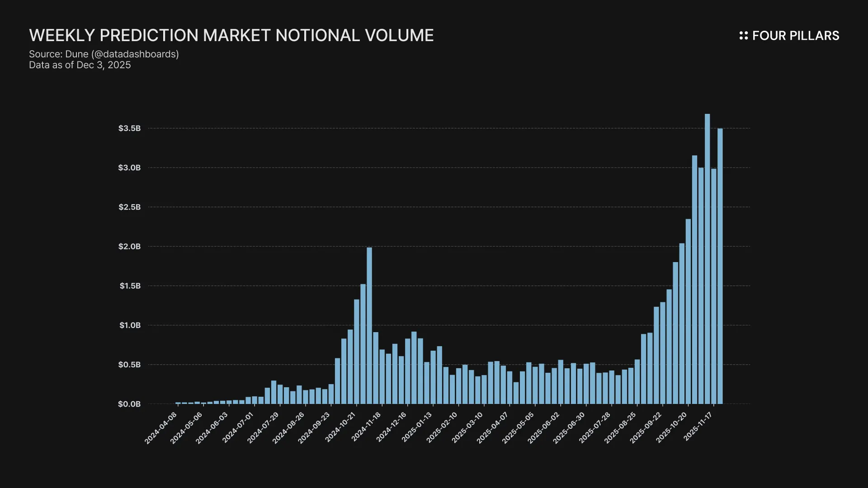Viewport: 868px width, 488px height.
Task: Click the $3.5B y-axis label
Action: click(x=129, y=128)
